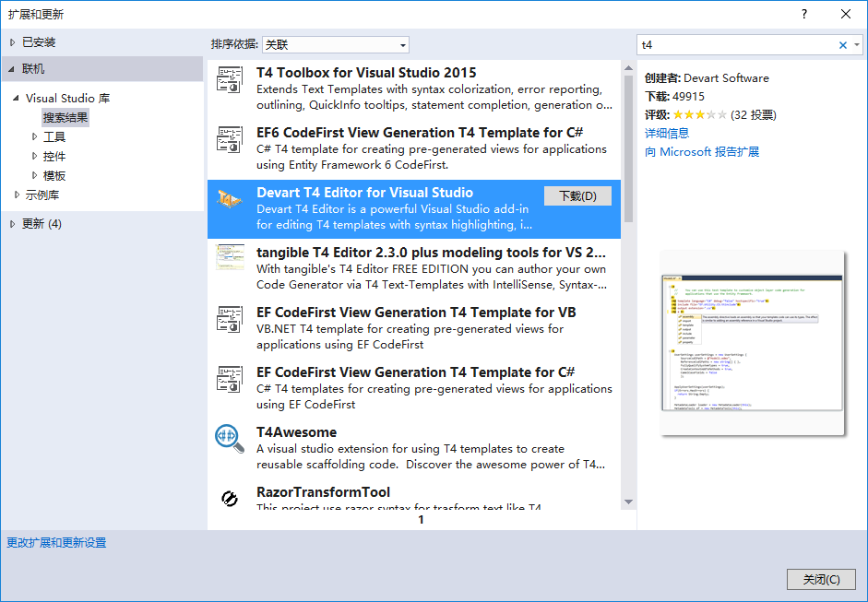Click the Devart T4 Editor orange icon
The width and height of the screenshot is (868, 602).
[229, 199]
